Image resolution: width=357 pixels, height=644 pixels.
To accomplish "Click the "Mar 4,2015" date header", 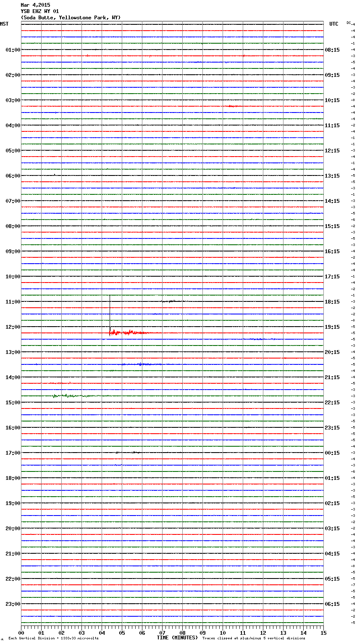I will pos(35,5).
